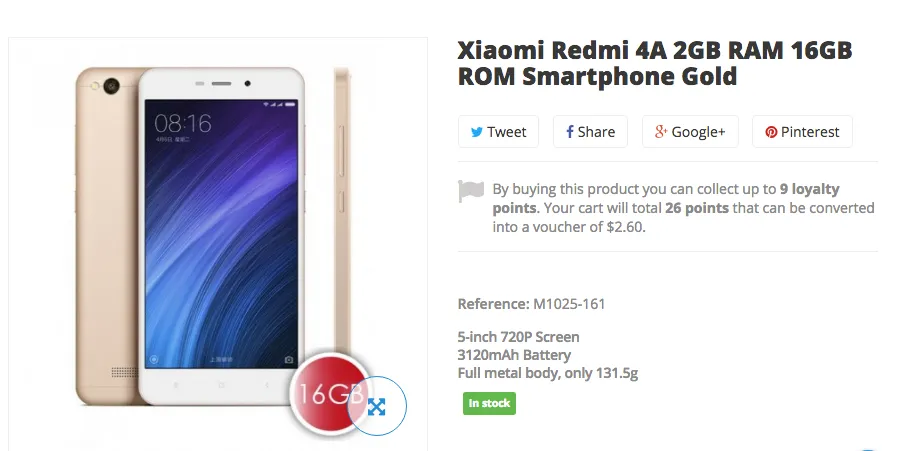Image resolution: width=899 pixels, height=451 pixels.
Task: Click the red Pinterest logo icon
Action: pos(771,132)
